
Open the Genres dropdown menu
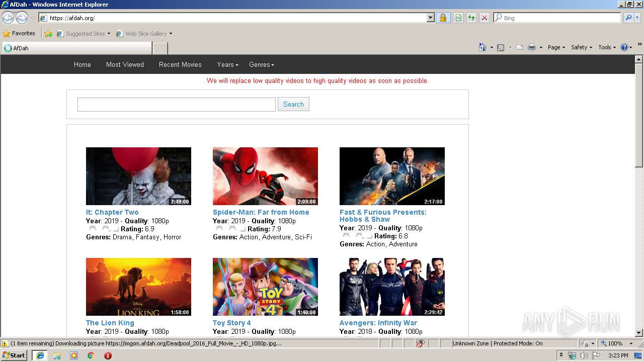pos(262,64)
